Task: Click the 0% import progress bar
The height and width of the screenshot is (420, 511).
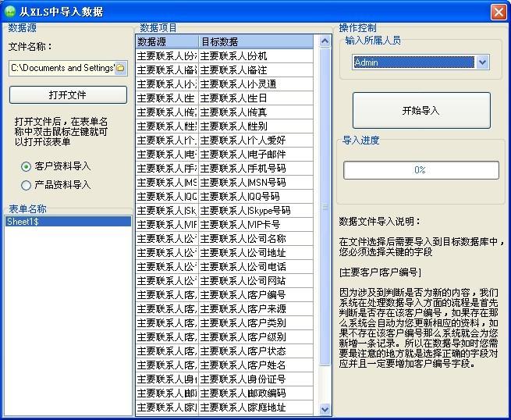Action: [x=420, y=169]
